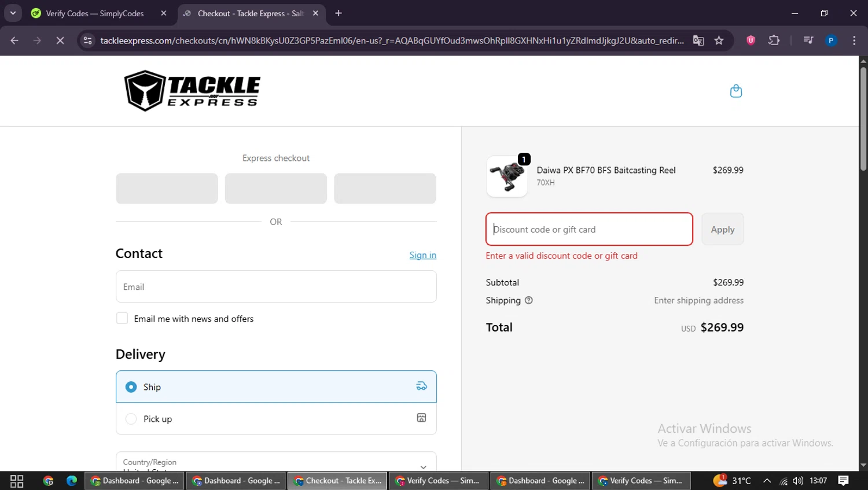The image size is (868, 490).
Task: Open the media control icon
Action: click(808, 40)
